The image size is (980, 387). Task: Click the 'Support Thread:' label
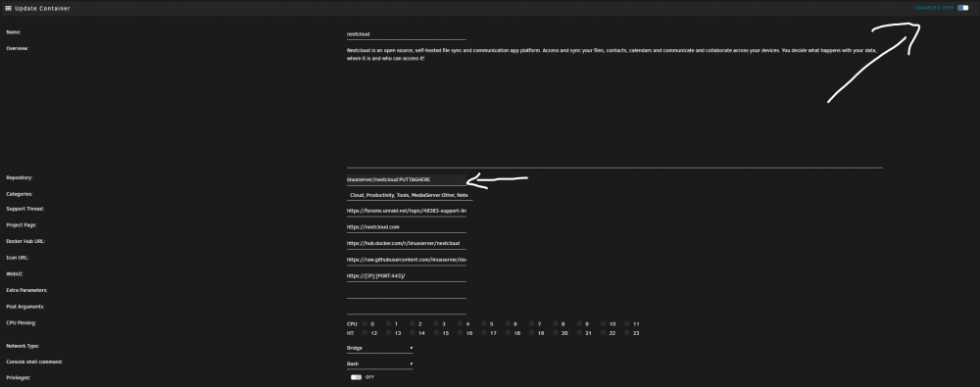point(25,209)
